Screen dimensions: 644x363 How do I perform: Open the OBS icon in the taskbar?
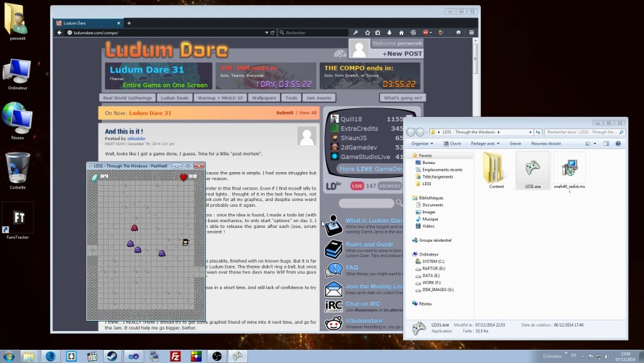(217, 356)
